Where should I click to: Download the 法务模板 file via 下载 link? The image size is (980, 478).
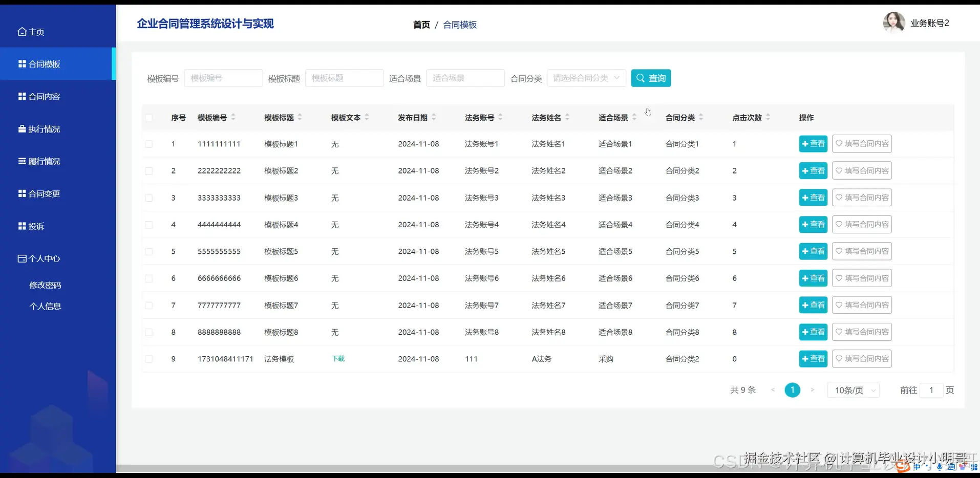[338, 359]
